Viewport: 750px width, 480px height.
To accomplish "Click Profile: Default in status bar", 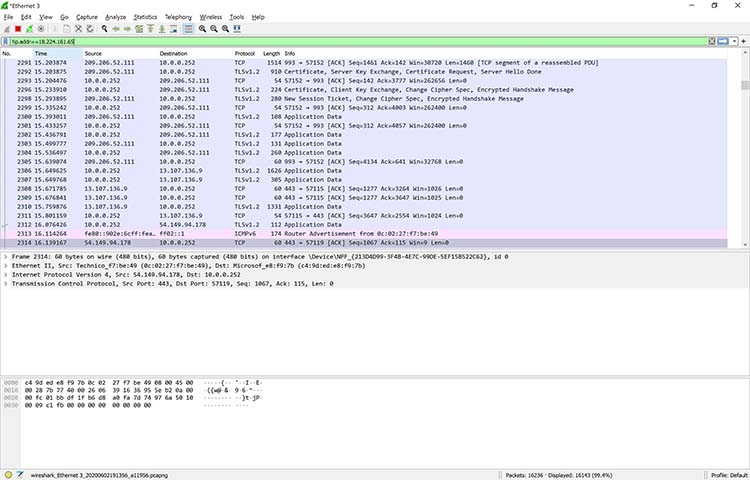I will [x=728, y=475].
